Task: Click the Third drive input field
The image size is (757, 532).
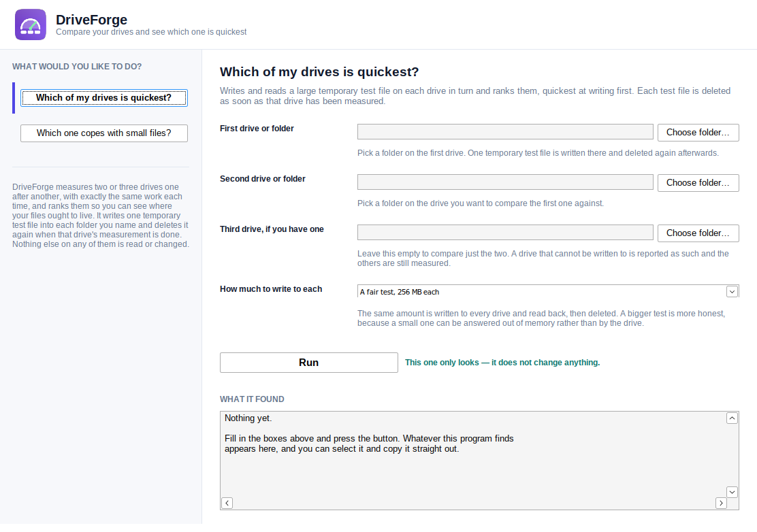Action: coord(505,232)
